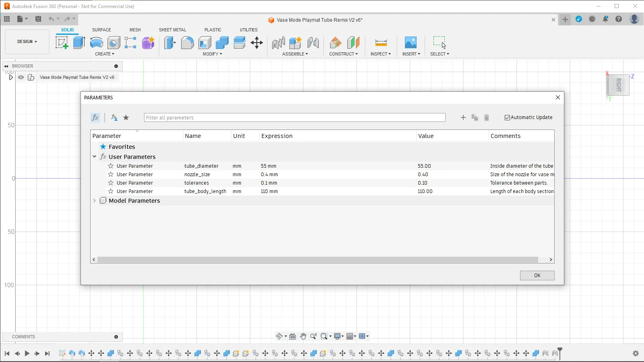Favorite the tube_diameter parameter star
This screenshot has height=362, width=644.
pos(111,166)
